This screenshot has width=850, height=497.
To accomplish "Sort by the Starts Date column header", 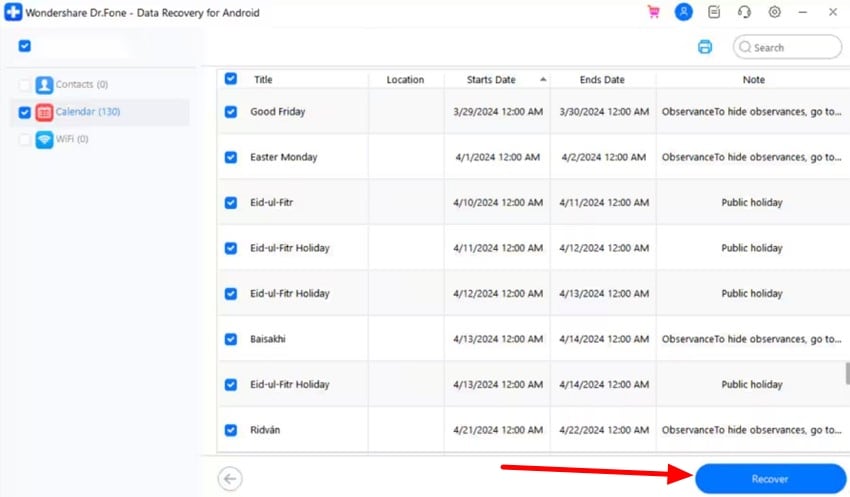I will coord(491,80).
